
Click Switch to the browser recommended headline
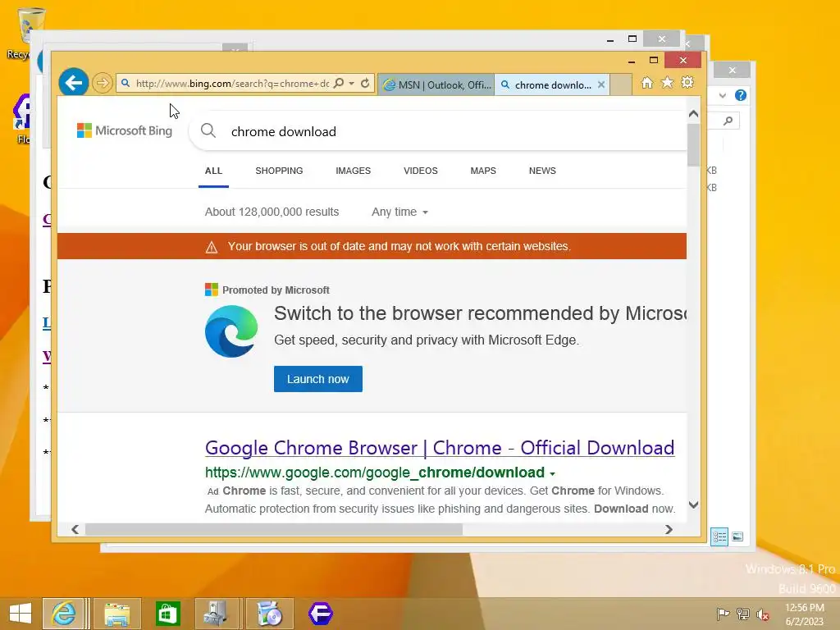pyautogui.click(x=480, y=313)
